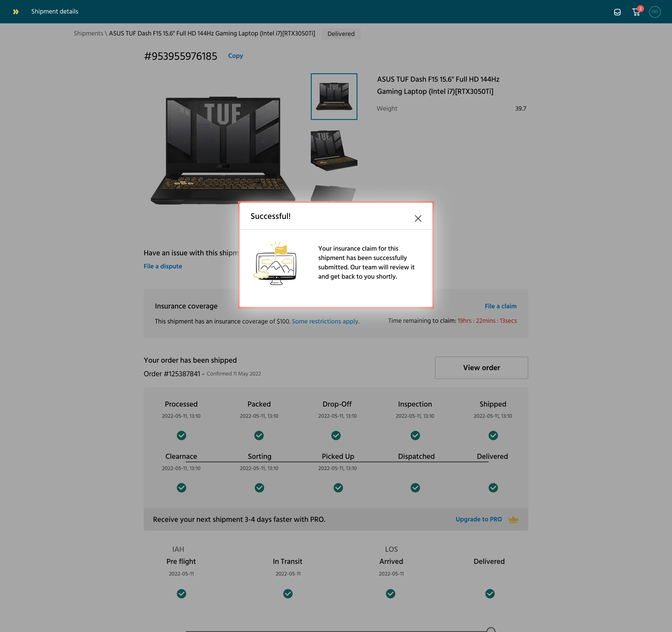Click File a dispute link
Viewport: 672px width, 632px height.
coord(163,266)
